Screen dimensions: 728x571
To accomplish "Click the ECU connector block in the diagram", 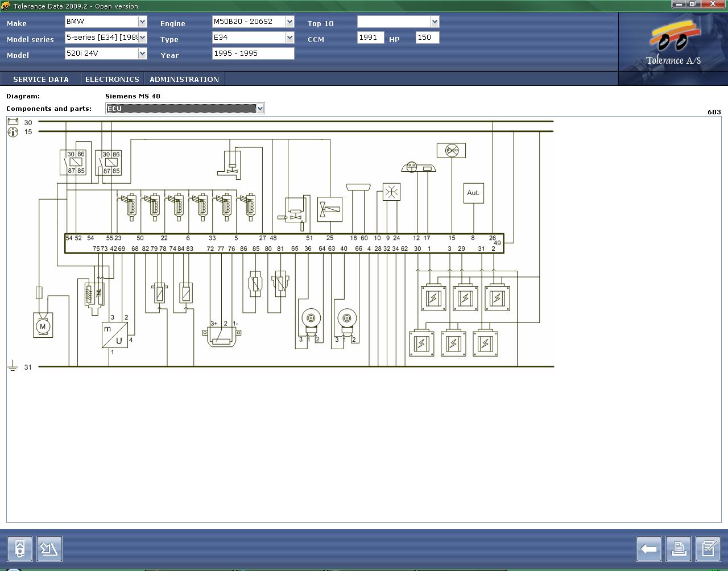I will [284, 243].
